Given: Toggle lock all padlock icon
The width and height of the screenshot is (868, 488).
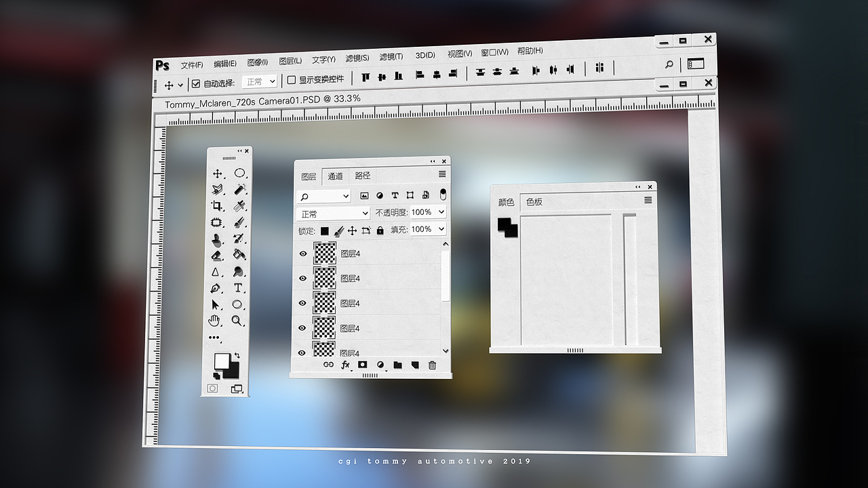Looking at the screenshot, I should (380, 230).
